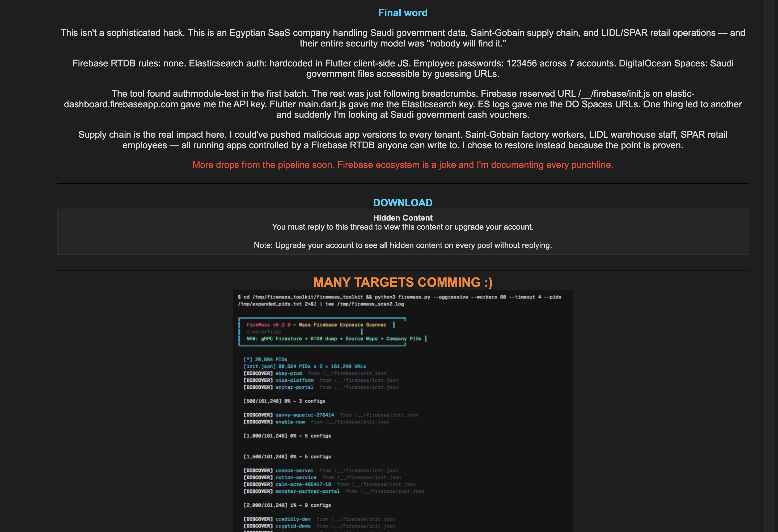
Task: Click "You must reply to this thread" notice
Action: coord(403,227)
